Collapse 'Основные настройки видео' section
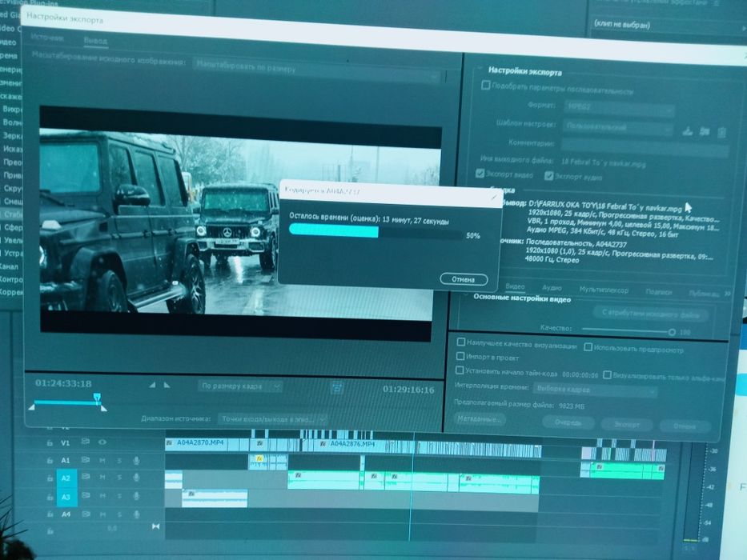747x560 pixels. click(x=466, y=295)
